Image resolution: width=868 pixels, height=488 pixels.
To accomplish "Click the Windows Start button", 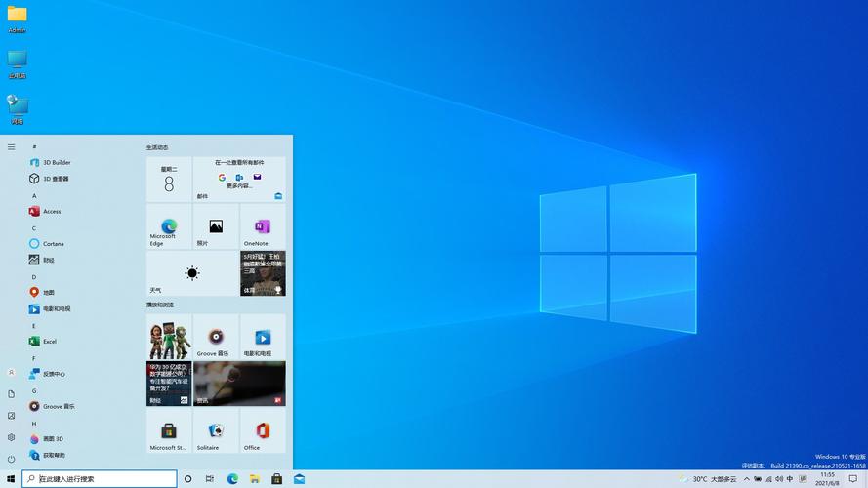I will pos(11,478).
